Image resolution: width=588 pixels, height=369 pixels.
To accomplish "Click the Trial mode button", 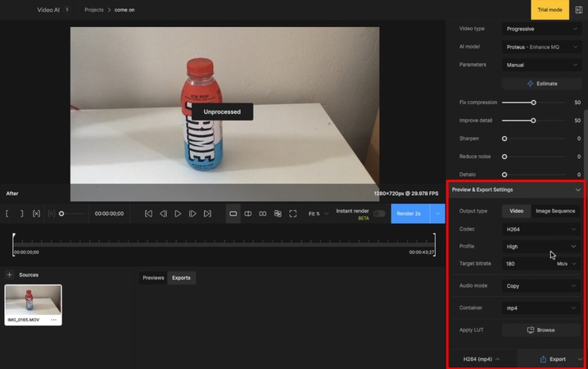I will coord(550,10).
